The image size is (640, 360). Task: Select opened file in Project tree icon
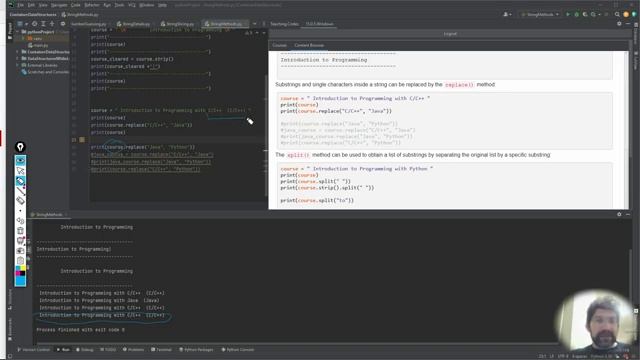click(35, 24)
